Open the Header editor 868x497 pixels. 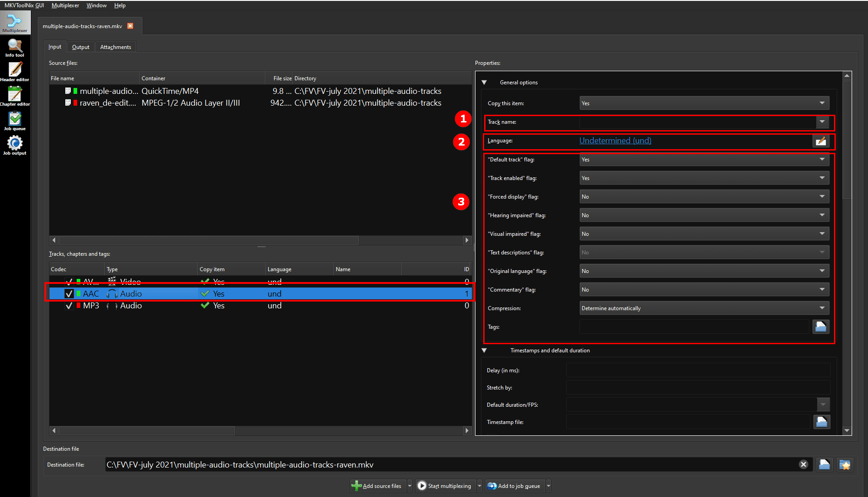(15, 72)
